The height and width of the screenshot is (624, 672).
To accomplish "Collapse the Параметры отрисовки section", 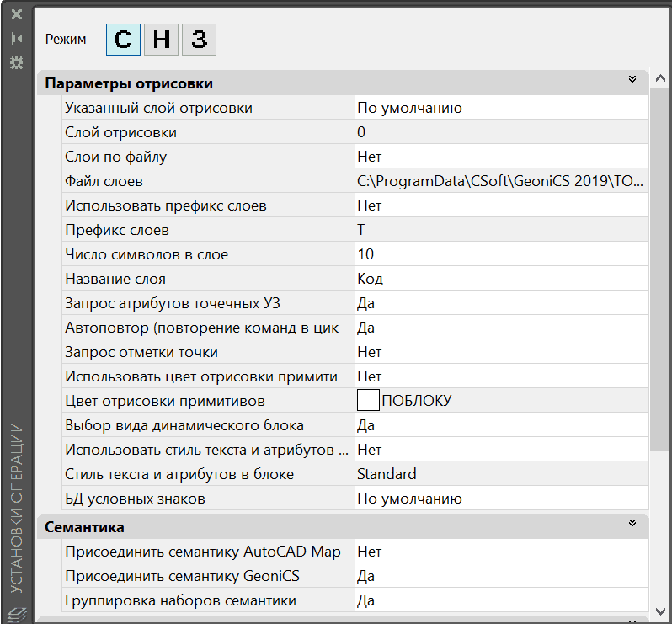I will pyautogui.click(x=632, y=80).
